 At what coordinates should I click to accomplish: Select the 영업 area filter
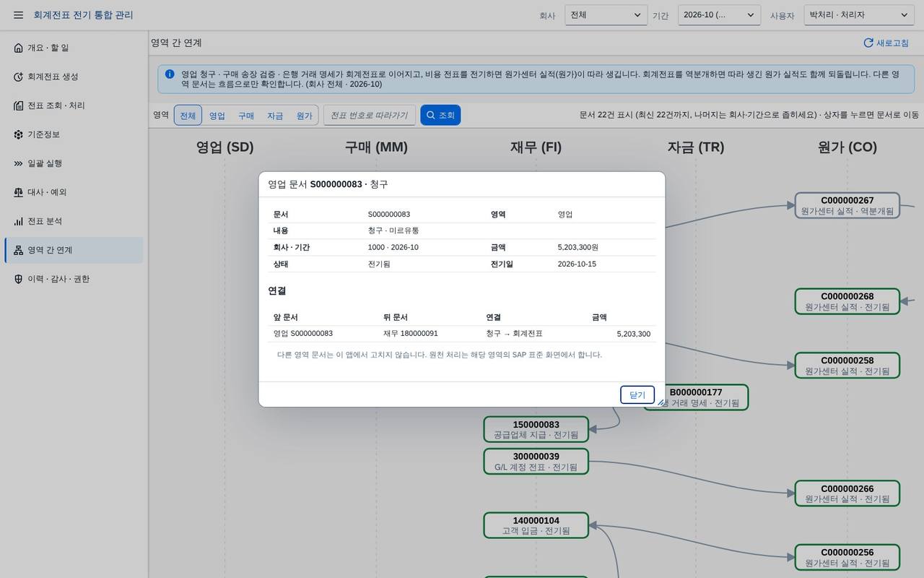(217, 116)
